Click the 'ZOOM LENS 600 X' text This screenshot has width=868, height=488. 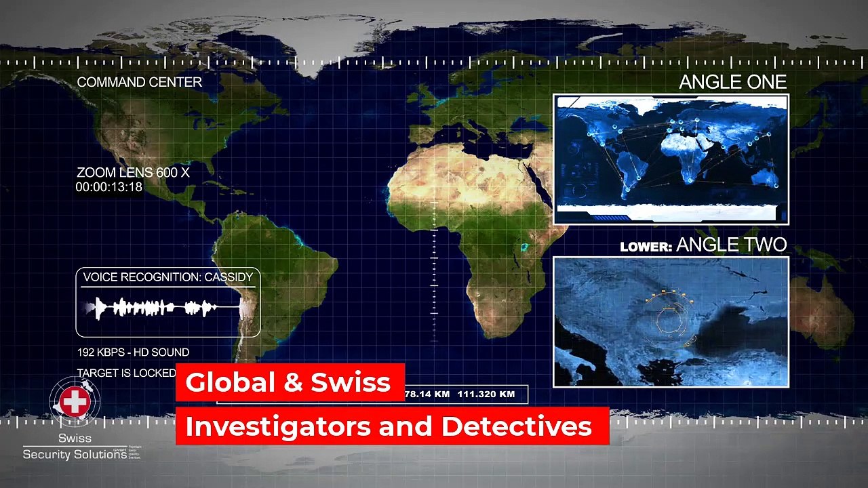[x=133, y=172]
